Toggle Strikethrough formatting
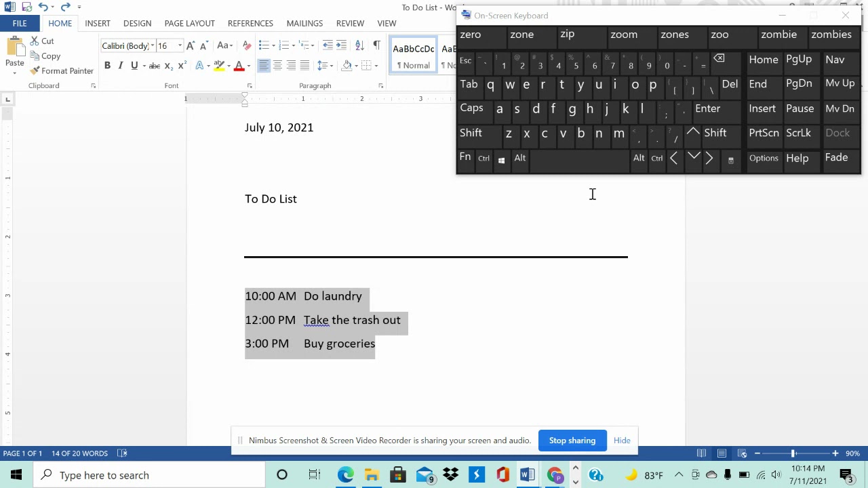 click(154, 66)
